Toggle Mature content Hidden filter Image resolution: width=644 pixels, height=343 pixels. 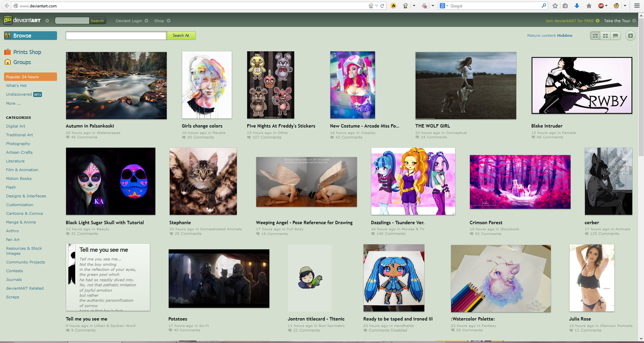pos(549,36)
